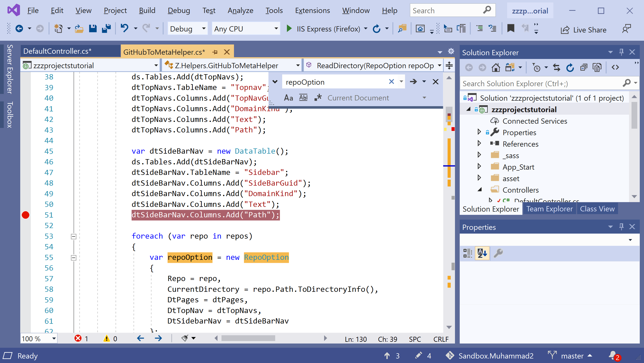Collapse the foreach code block at line 53
The image size is (644, 363).
coord(73,236)
